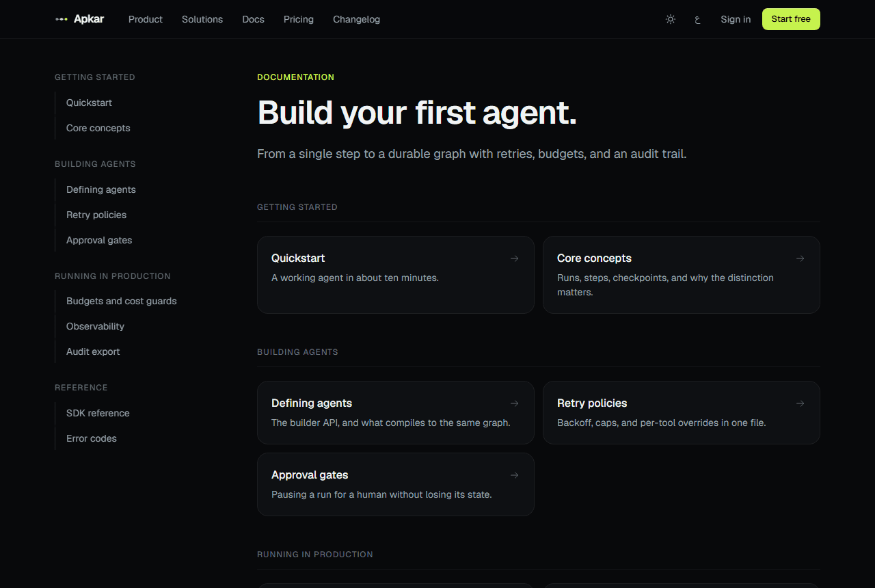Open the Error codes sidebar link

(92, 438)
